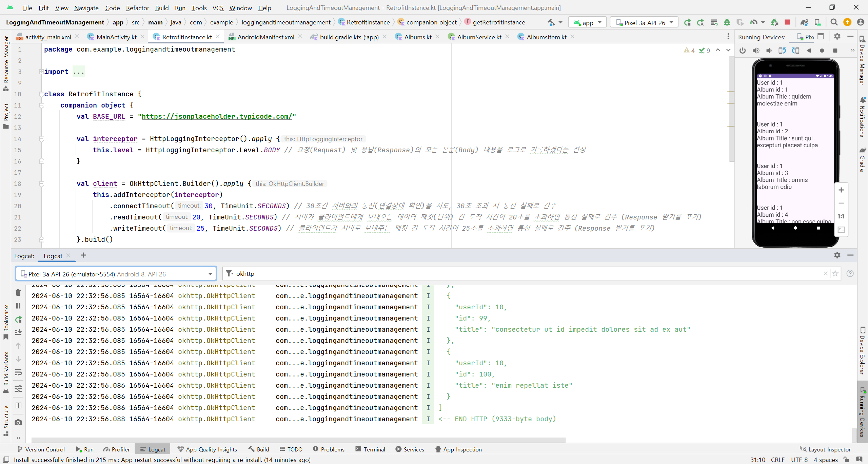868x464 pixels.
Task: Open Logcat device selector combo box
Action: pyautogui.click(x=116, y=274)
